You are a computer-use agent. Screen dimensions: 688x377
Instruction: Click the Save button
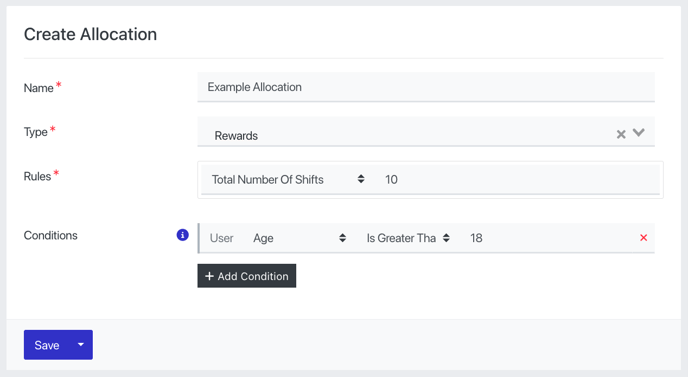point(47,345)
